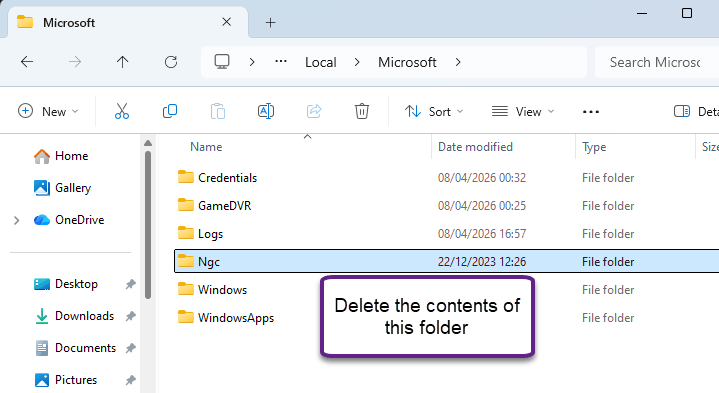The width and height of the screenshot is (719, 393).
Task: Open Documents quick access folder
Action: click(76, 348)
